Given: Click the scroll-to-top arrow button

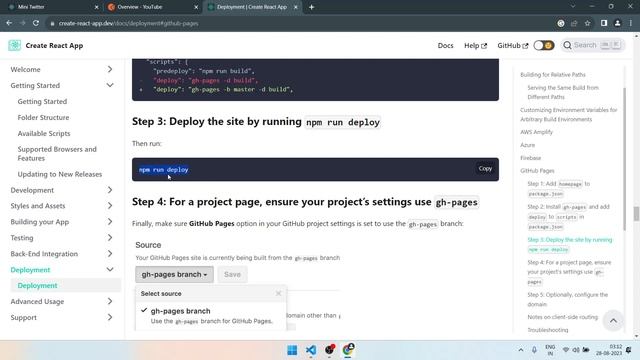Looking at the screenshot, I should [x=613, y=320].
